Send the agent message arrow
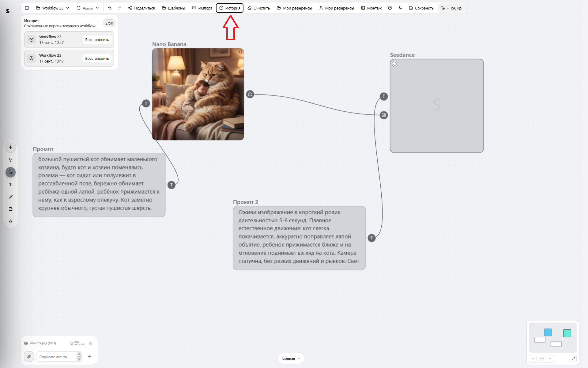This screenshot has width=588, height=368. click(x=90, y=357)
